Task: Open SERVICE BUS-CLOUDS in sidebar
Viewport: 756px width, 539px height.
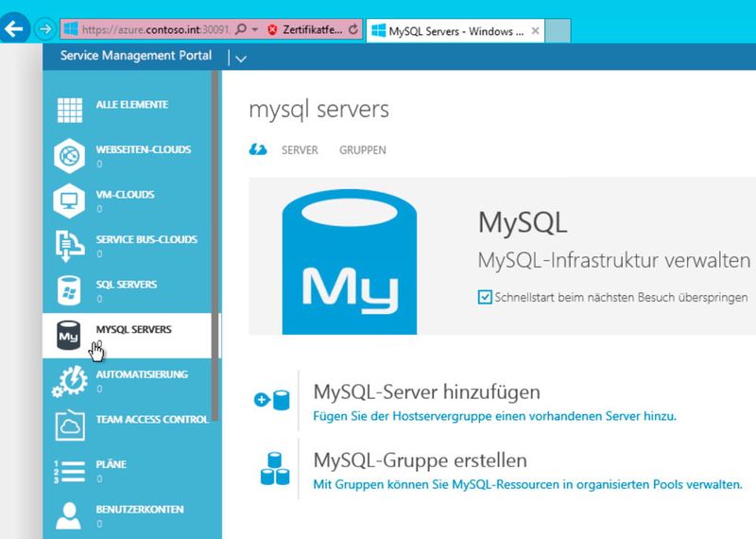Action: click(x=146, y=239)
